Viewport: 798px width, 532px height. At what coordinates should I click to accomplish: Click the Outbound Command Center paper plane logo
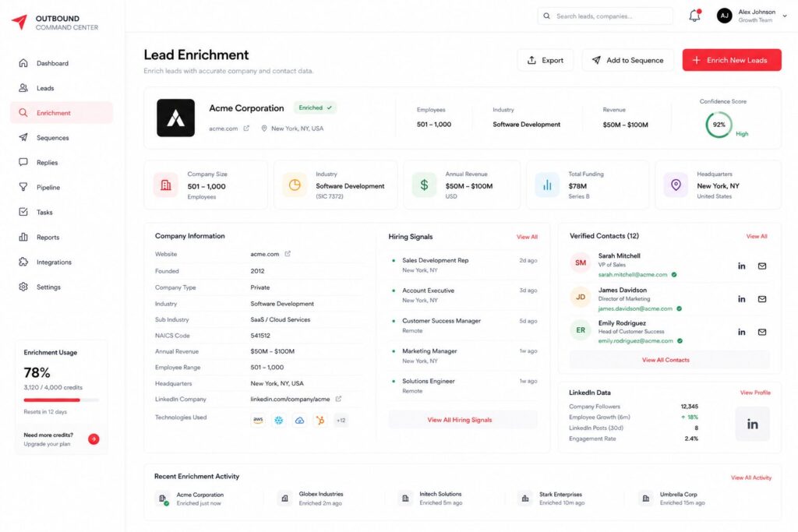tap(19, 22)
